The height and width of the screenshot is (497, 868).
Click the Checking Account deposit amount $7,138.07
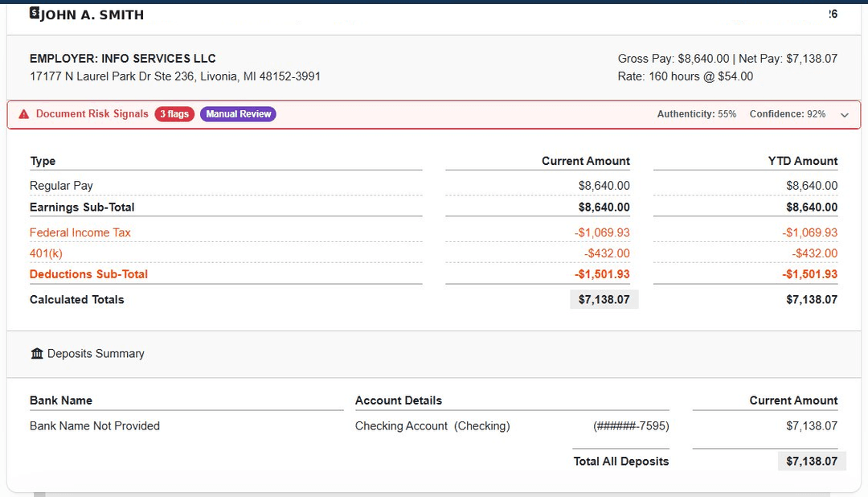click(812, 426)
